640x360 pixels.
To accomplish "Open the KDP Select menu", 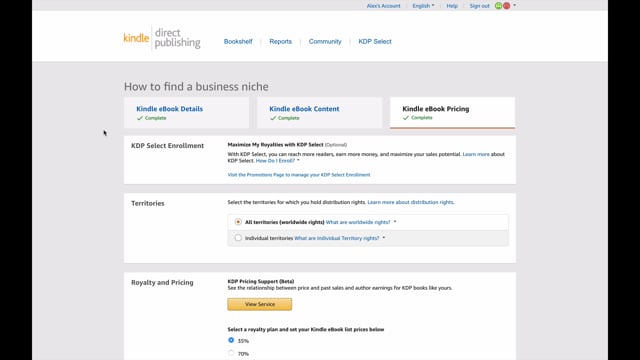I will (375, 41).
